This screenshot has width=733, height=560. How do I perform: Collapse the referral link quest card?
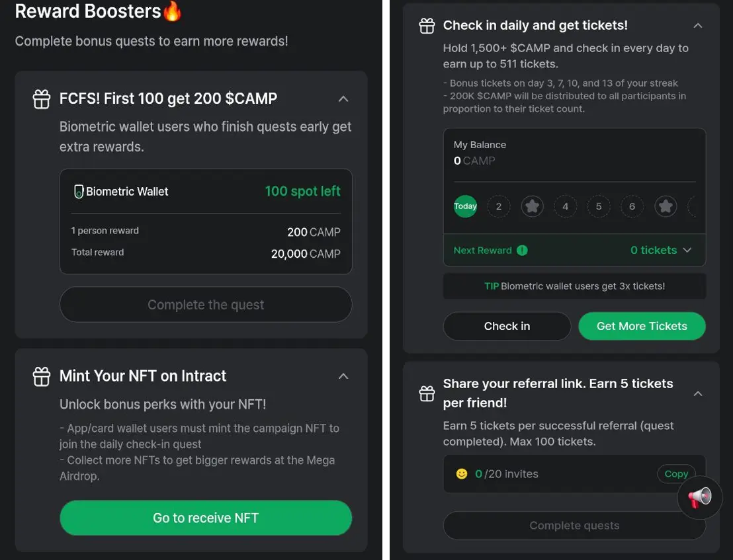coord(698,394)
